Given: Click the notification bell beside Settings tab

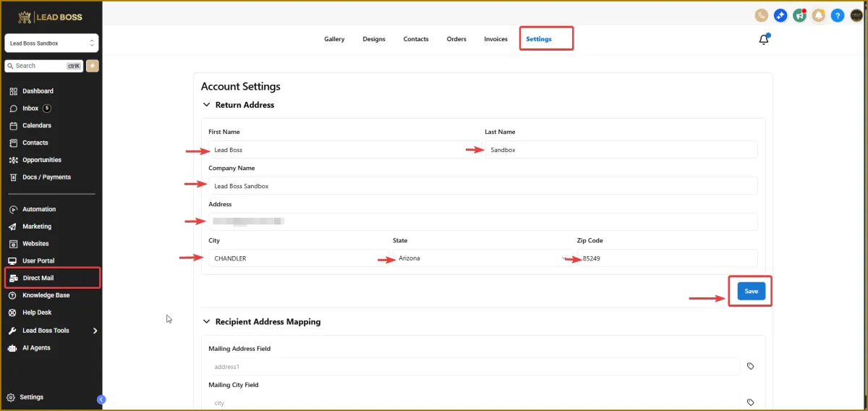Looking at the screenshot, I should point(764,40).
